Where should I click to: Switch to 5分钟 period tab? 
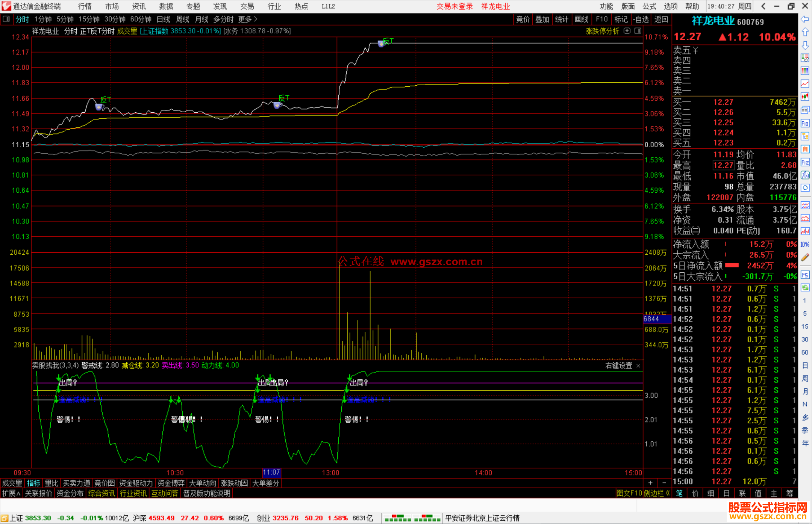[65, 19]
